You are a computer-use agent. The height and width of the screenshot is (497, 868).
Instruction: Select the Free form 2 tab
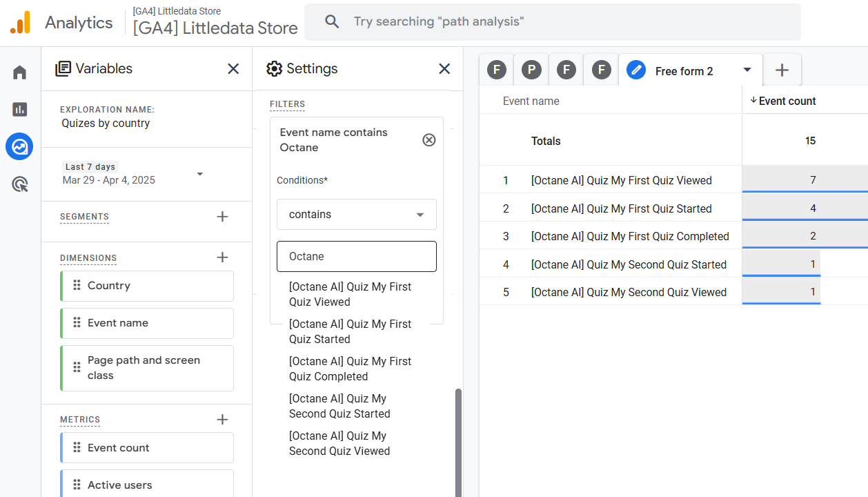(x=690, y=70)
